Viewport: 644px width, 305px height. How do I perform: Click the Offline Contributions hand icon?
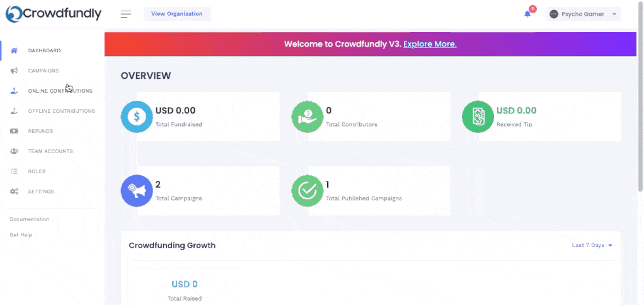click(x=14, y=111)
